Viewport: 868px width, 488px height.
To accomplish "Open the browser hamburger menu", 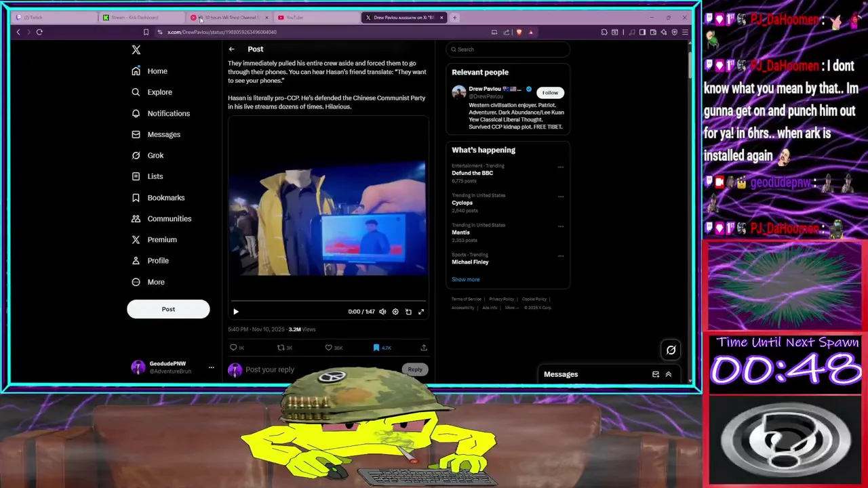I will [x=685, y=32].
